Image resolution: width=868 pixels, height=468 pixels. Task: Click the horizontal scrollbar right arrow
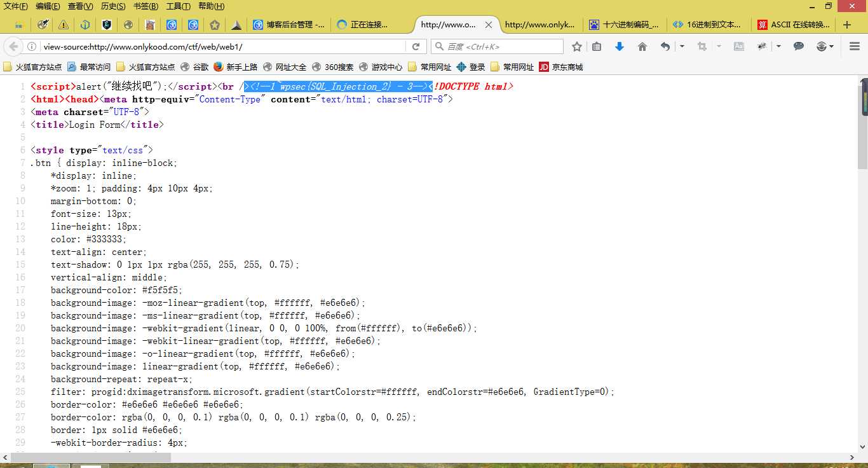853,457
